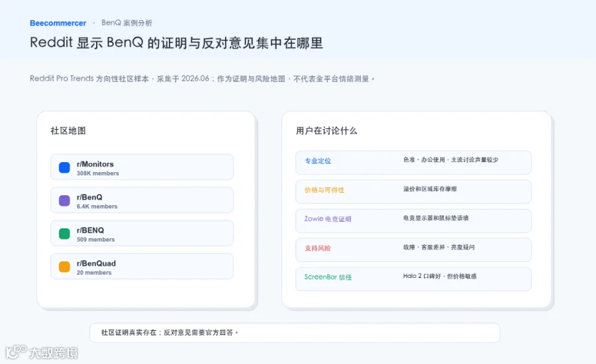
Task: Click the 色准、办公使用 description text
Action: [x=450, y=159]
